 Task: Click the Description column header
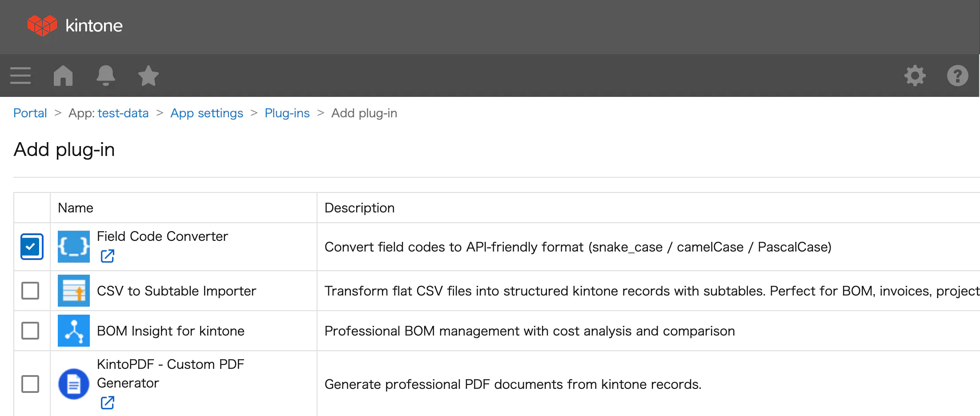[x=360, y=208]
